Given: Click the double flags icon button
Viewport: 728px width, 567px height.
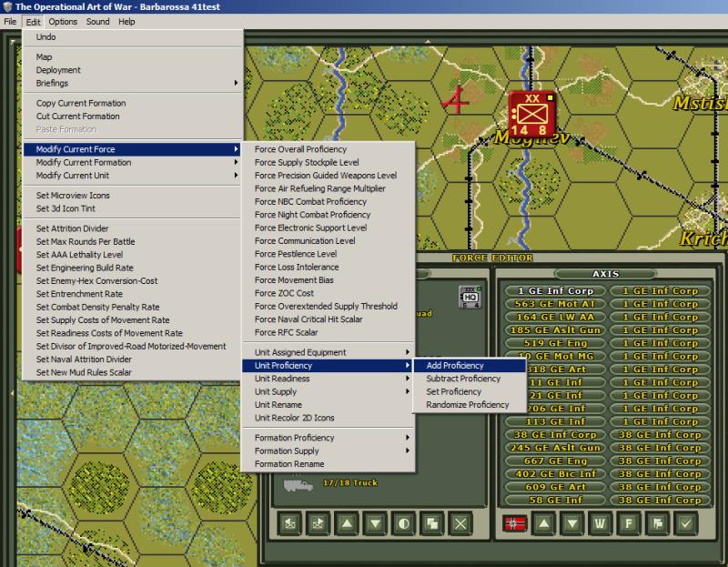Looking at the screenshot, I should (657, 523).
